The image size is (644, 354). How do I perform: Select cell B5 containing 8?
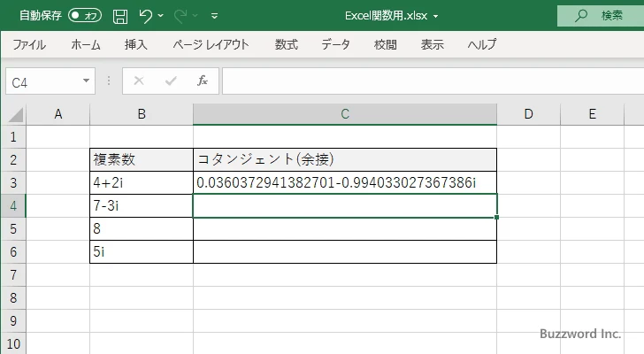tap(142, 228)
